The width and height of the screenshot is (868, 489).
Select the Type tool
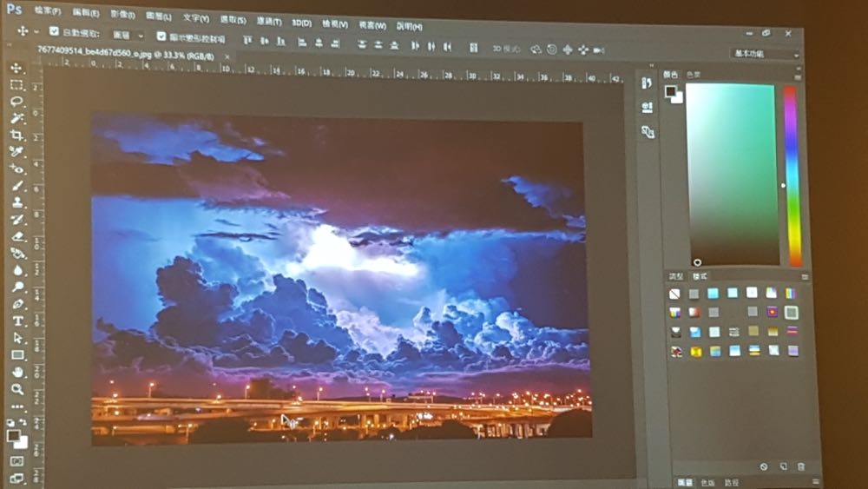[x=17, y=320]
